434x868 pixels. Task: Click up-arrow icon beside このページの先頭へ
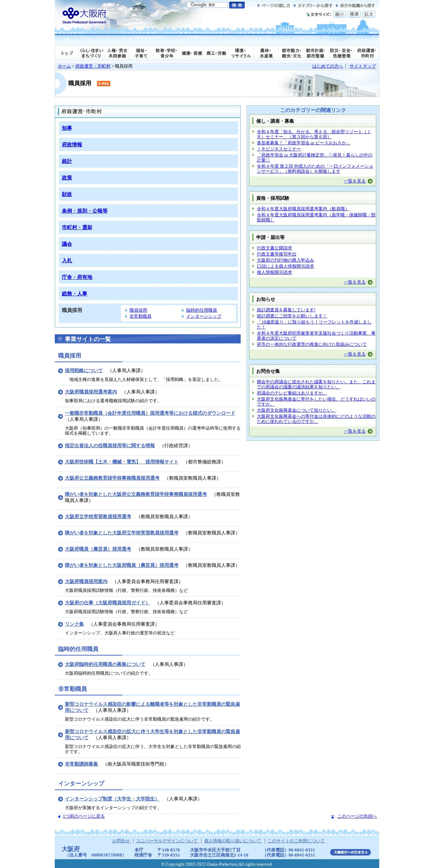click(333, 817)
